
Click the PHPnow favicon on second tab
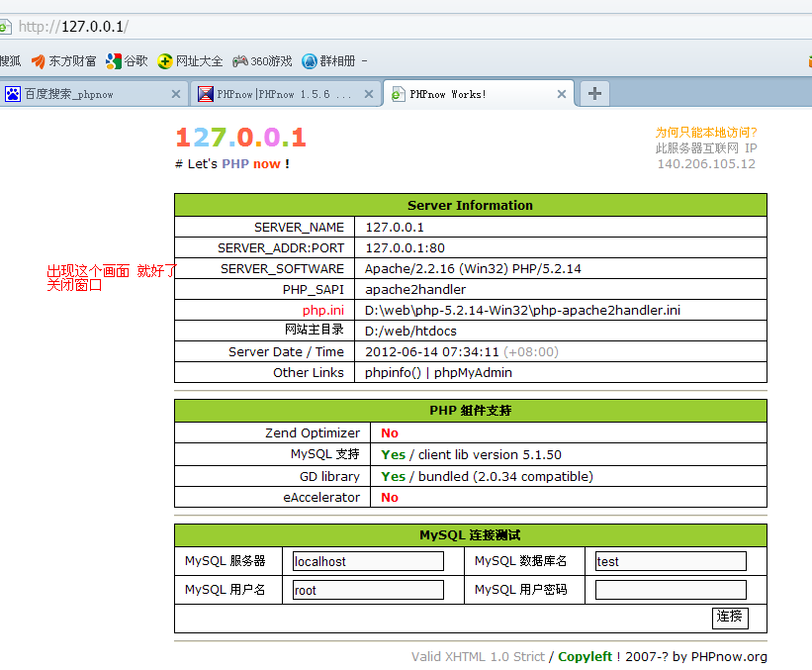tap(206, 94)
